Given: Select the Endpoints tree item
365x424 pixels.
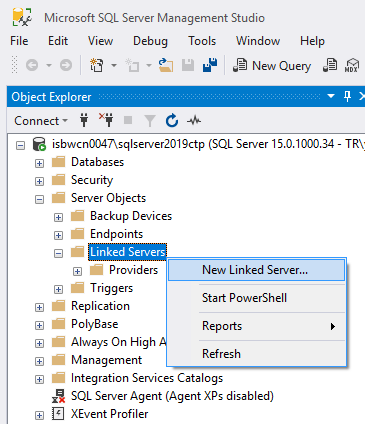Looking at the screenshot, I should click(x=116, y=234).
